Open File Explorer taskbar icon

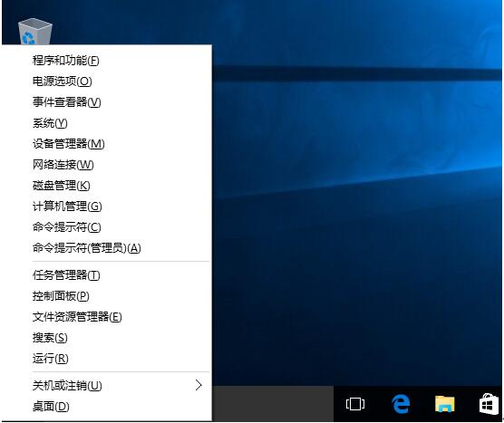click(x=444, y=404)
